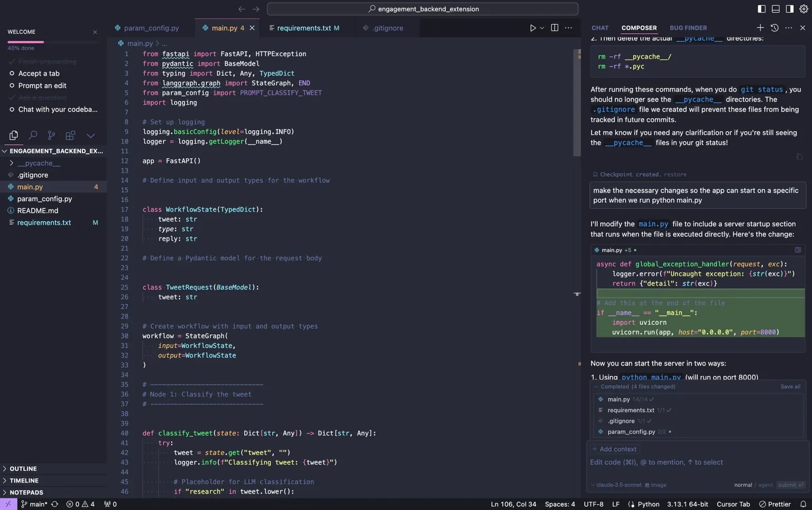Open the Extensions view icon
Screen dimensions: 812x510
tap(70, 135)
